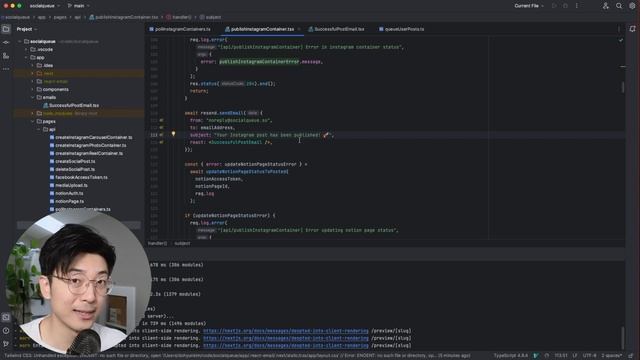Click the inspection checkmark icon in editor
The image size is (640, 360).
coord(621,40)
